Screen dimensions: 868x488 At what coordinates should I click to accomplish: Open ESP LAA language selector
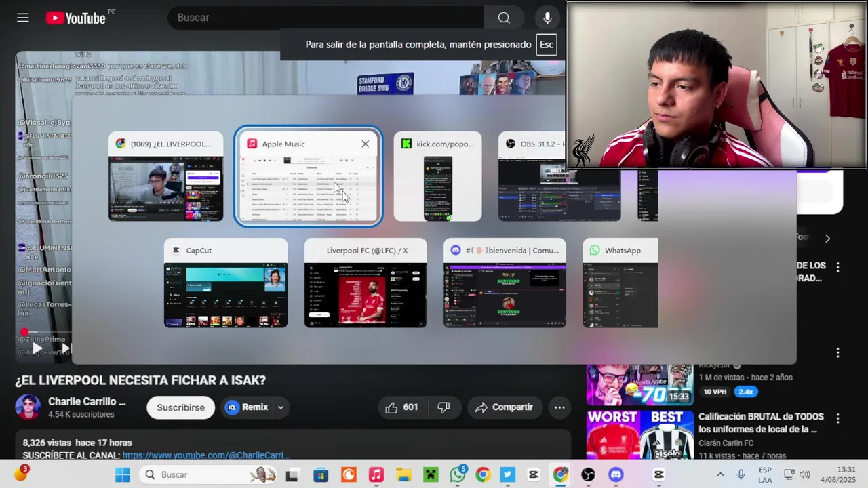pyautogui.click(x=765, y=474)
